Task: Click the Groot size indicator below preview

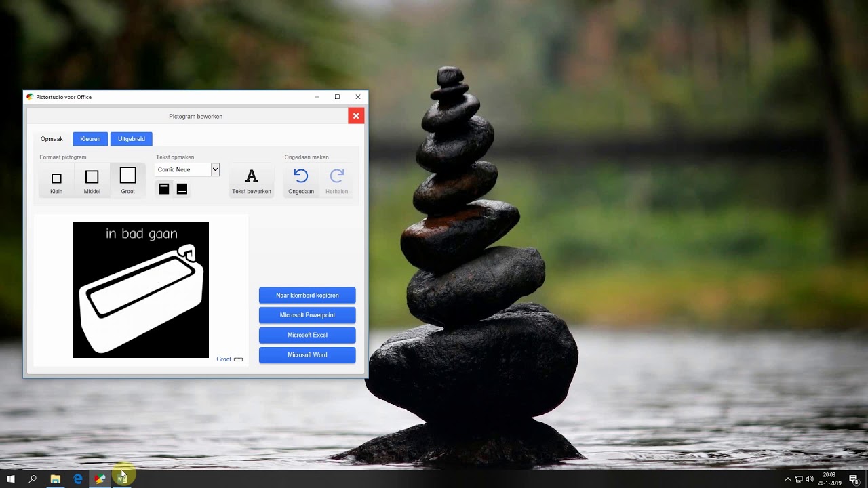Action: [x=229, y=359]
